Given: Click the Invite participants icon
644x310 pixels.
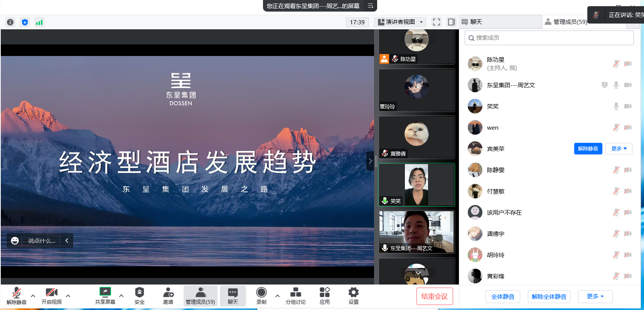Looking at the screenshot, I should pyautogui.click(x=168, y=296).
